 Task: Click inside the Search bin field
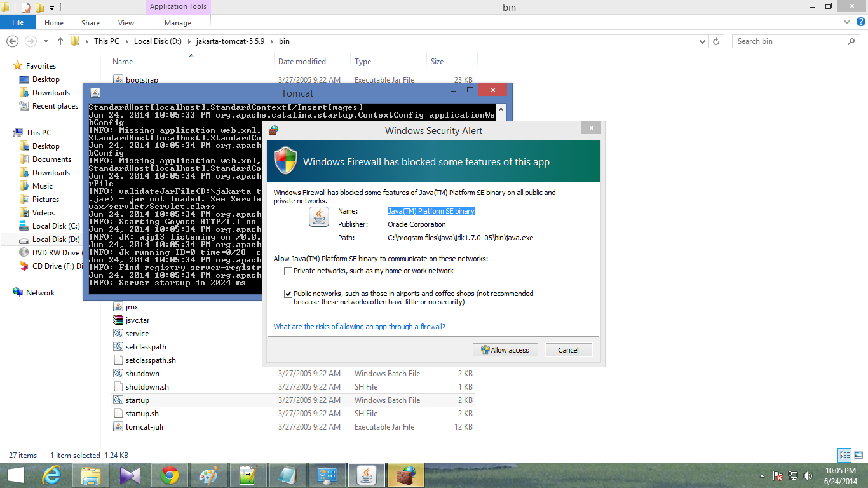[788, 41]
